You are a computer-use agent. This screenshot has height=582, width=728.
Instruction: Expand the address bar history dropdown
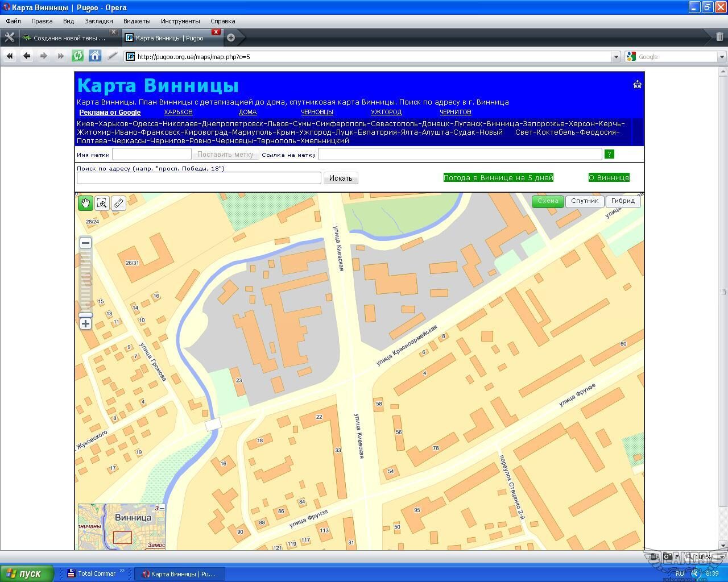point(615,57)
